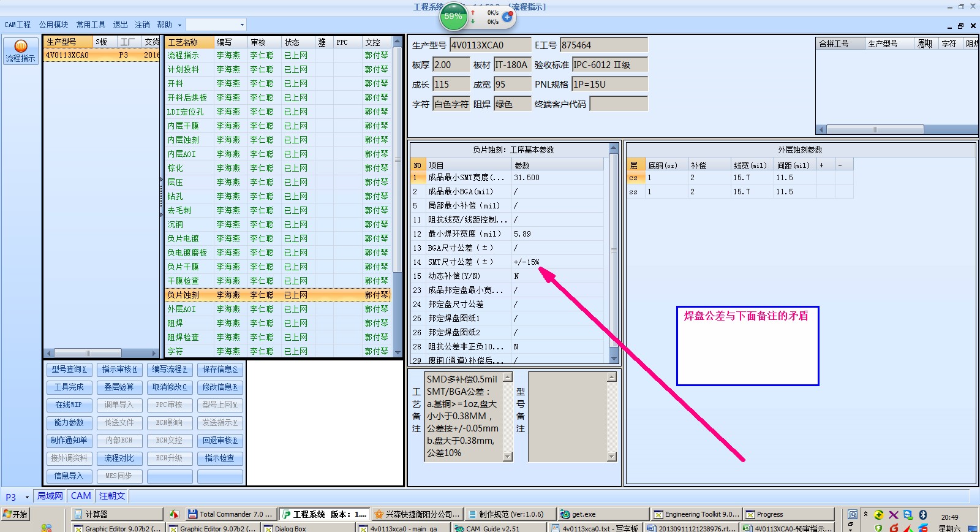The height and width of the screenshot is (532, 980).
Task: Select the LDI定位孔 process row
Action: click(278, 112)
